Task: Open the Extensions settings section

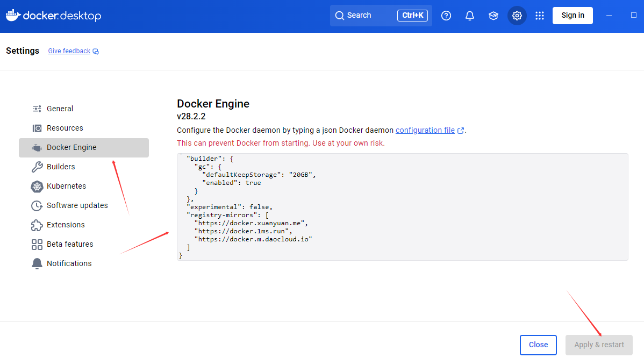Action: pos(84,225)
